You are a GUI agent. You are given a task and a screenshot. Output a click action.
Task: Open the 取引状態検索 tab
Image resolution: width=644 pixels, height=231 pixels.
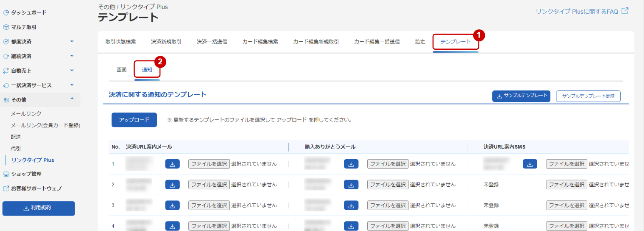coord(120,42)
